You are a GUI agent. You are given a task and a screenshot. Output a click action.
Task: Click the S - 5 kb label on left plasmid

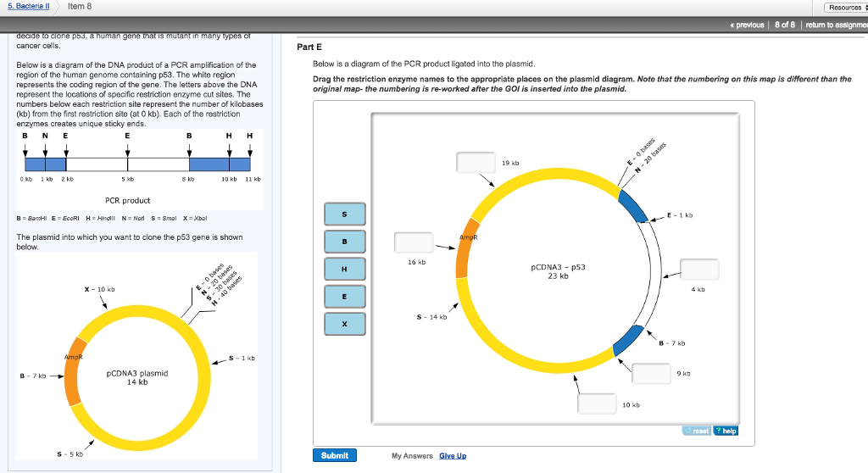(x=70, y=454)
